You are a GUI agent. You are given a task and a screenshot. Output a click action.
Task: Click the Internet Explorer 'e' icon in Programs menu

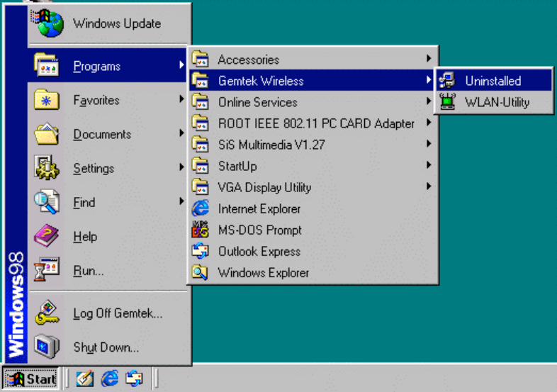pyautogui.click(x=201, y=208)
